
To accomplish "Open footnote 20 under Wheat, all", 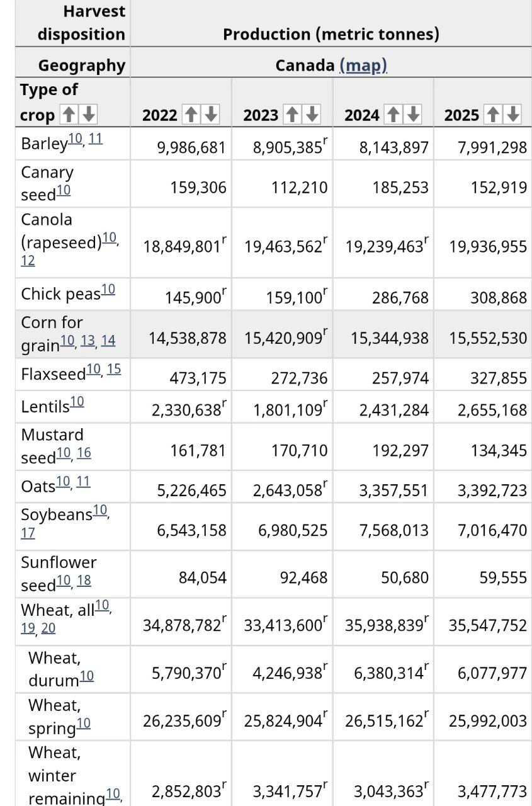I will click(x=48, y=628).
